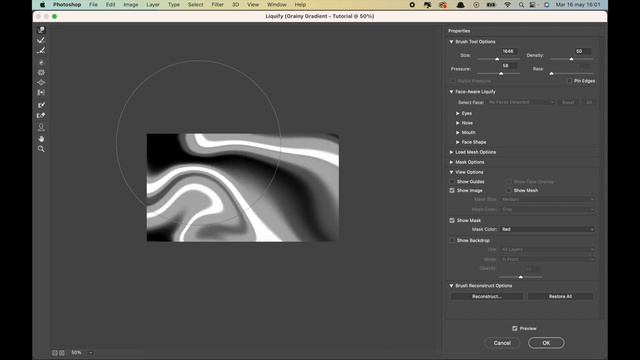Screen dimensions: 640x360
Task: Select the Bloat tool
Action: pos(41,82)
